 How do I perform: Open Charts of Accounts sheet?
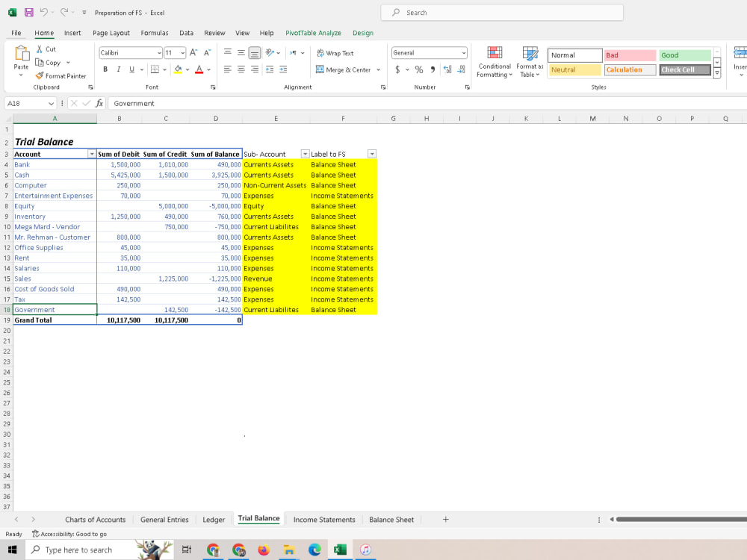96,520
